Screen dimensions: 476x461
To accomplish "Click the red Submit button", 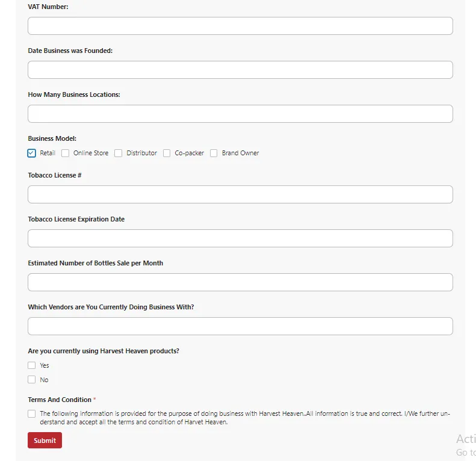I will [x=45, y=441].
